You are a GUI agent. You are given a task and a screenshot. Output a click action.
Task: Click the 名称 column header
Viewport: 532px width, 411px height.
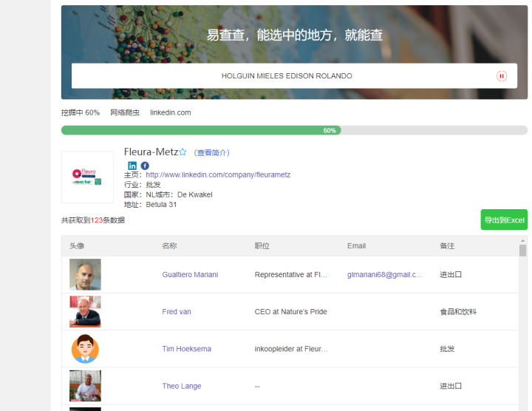click(169, 245)
